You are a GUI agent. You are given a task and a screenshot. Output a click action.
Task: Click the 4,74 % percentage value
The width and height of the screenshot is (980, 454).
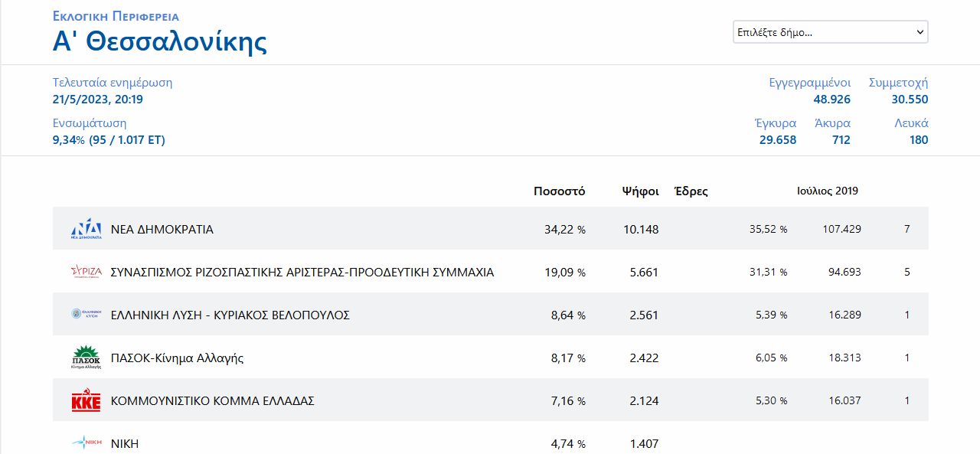click(x=568, y=444)
